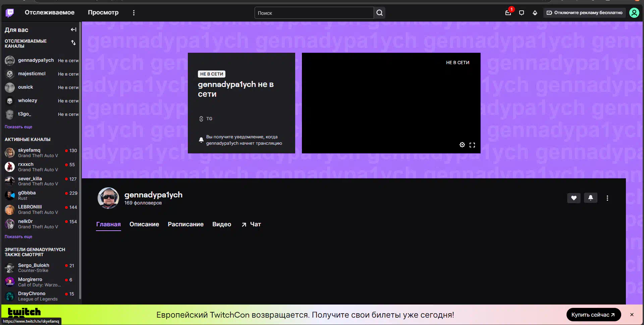Screen dimensions: 644x325
Task: Expand followed channels with 'Показать еще'
Action: 18,127
